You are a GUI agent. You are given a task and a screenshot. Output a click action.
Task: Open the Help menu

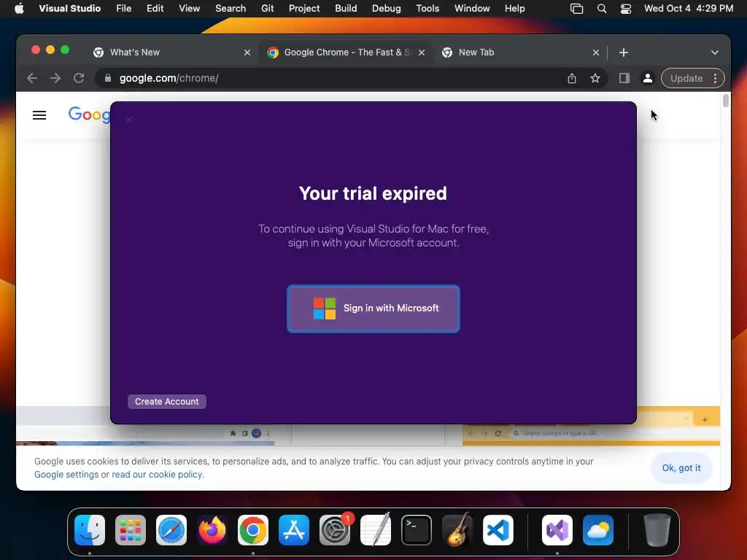(514, 9)
